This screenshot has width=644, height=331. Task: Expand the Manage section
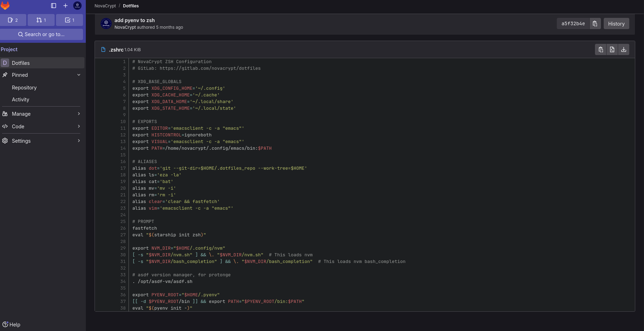[79, 114]
